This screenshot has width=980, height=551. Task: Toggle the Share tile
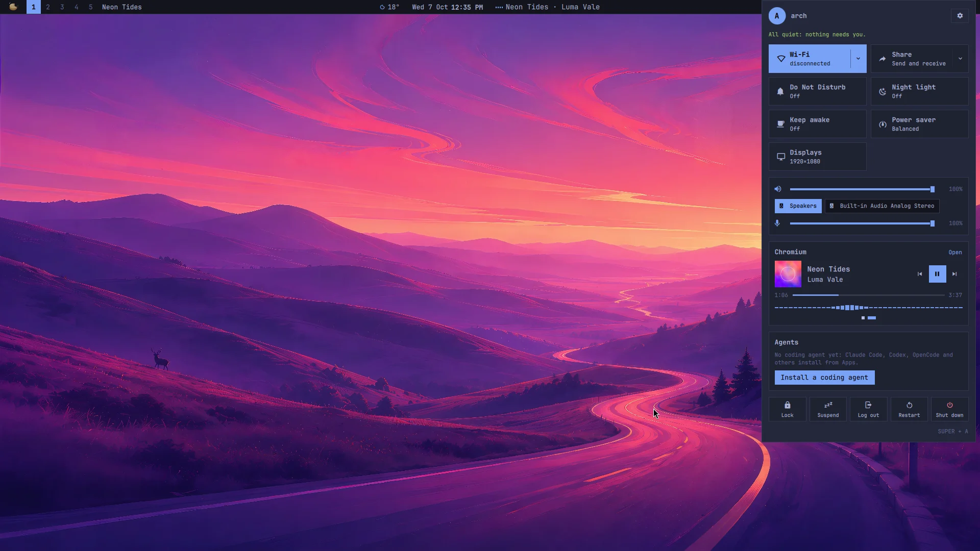(x=912, y=59)
